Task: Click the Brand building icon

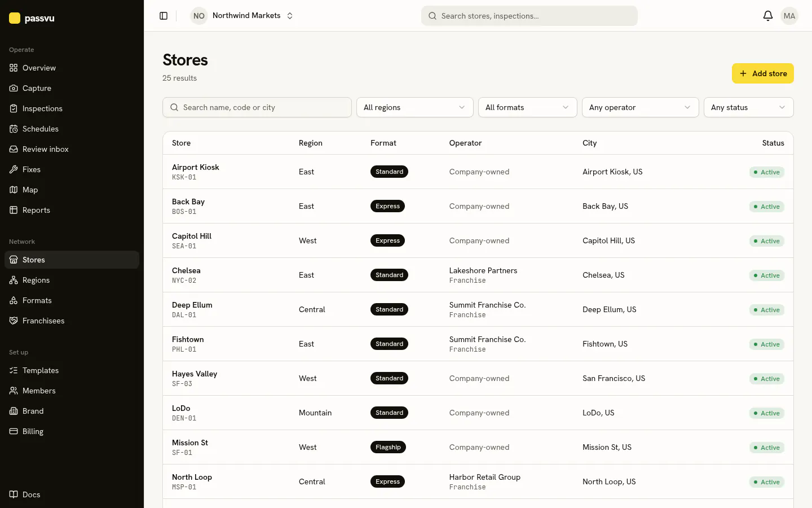Action: (x=14, y=411)
